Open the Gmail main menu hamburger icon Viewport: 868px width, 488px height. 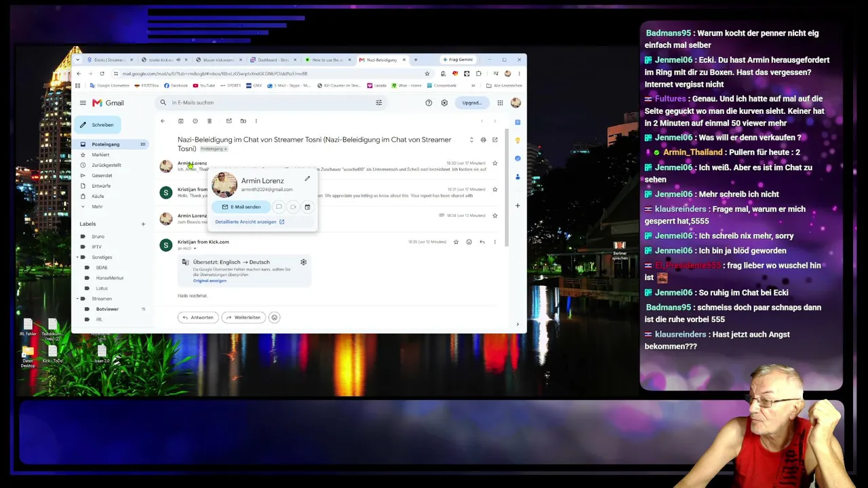click(83, 103)
